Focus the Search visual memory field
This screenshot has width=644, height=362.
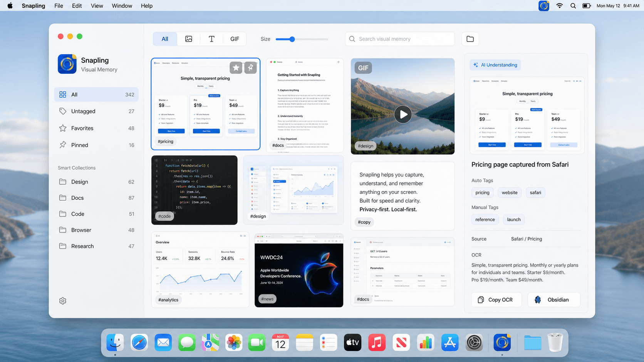click(400, 39)
